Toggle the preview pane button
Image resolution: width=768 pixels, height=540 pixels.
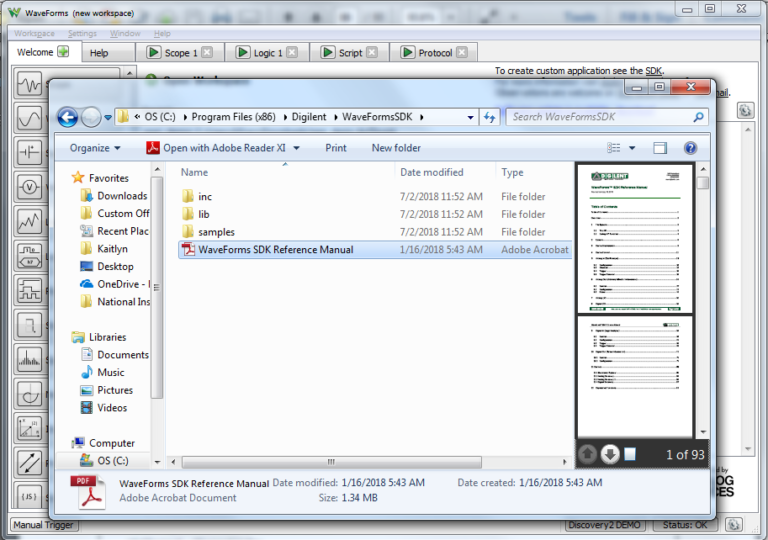coord(660,148)
